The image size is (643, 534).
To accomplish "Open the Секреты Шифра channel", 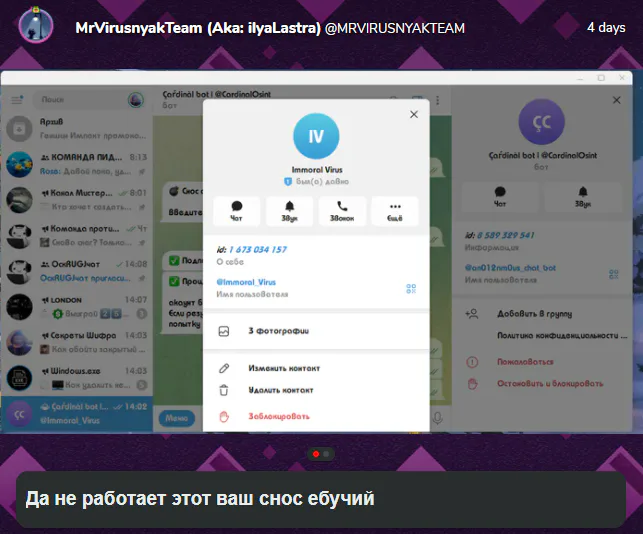I will point(77,342).
